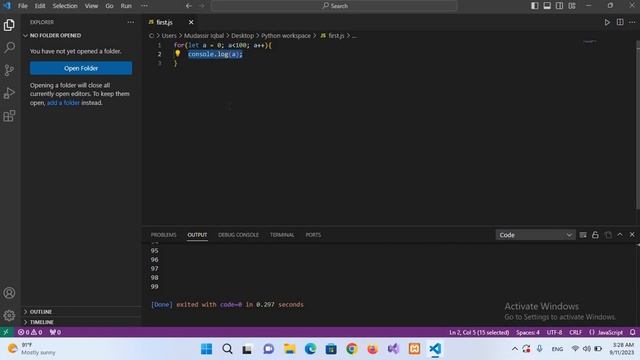640x360 pixels.
Task: Open the Explorer view in activity bar
Action: click(9, 25)
